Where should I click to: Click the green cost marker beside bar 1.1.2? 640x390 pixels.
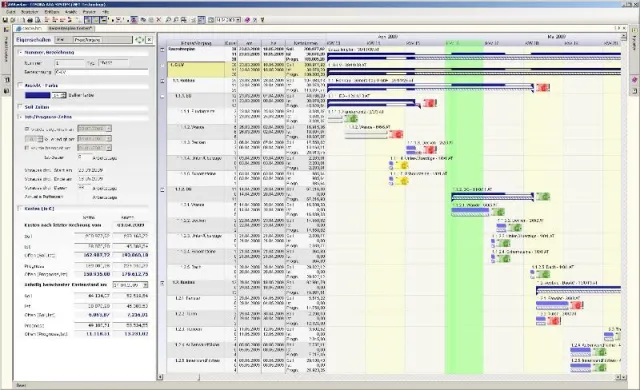542,197
